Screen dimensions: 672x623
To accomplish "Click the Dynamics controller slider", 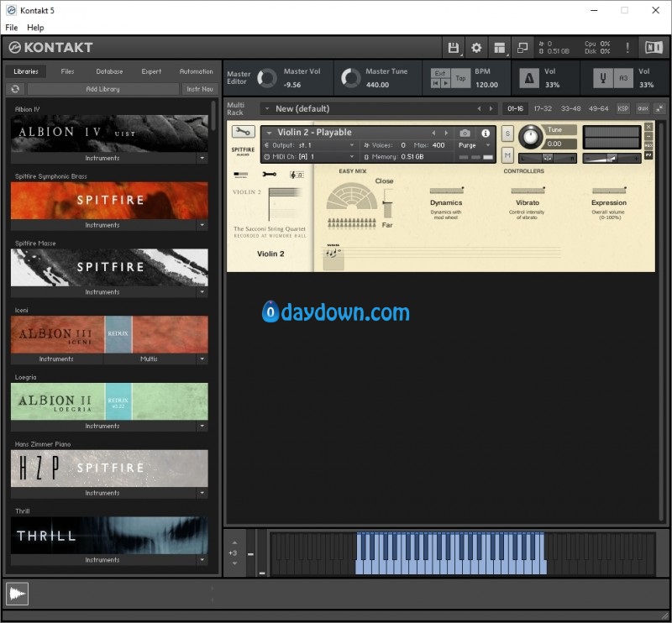I will [446, 191].
